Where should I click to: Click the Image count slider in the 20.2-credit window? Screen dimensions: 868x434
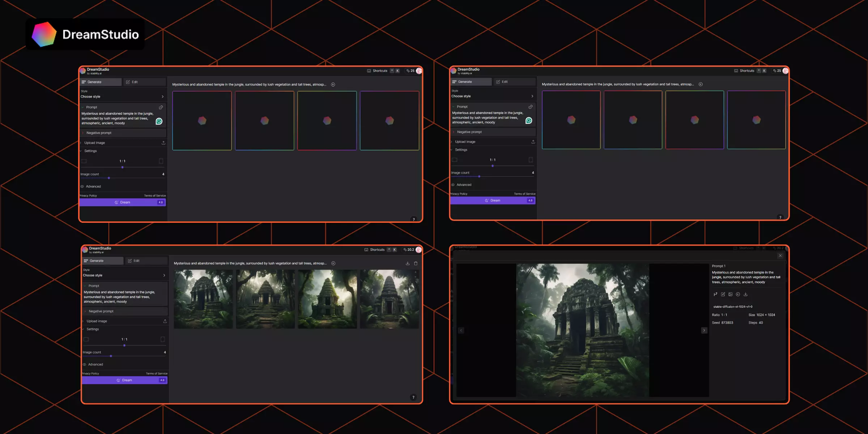click(111, 356)
